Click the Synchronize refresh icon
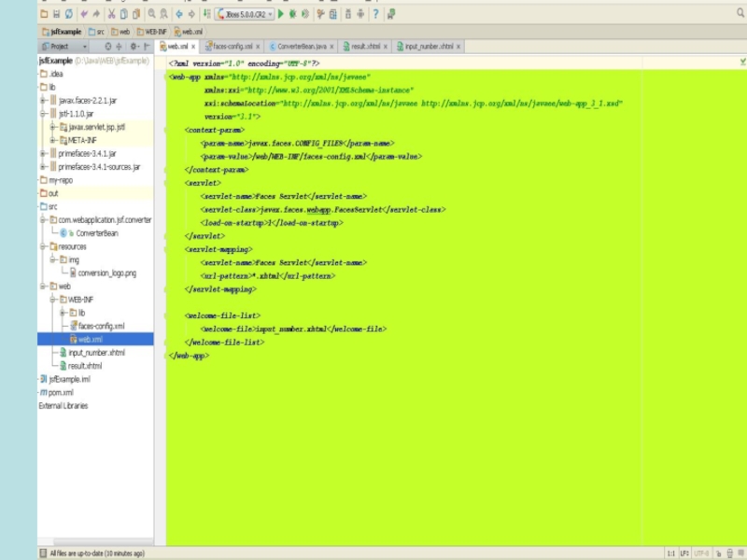 click(x=69, y=14)
